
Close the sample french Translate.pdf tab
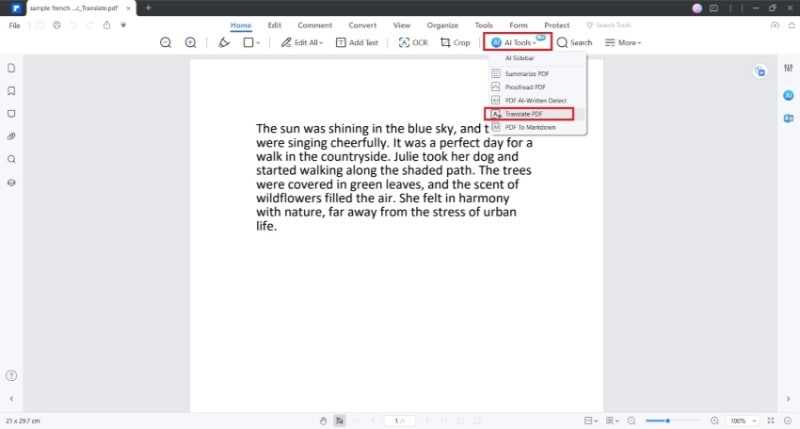coord(128,8)
